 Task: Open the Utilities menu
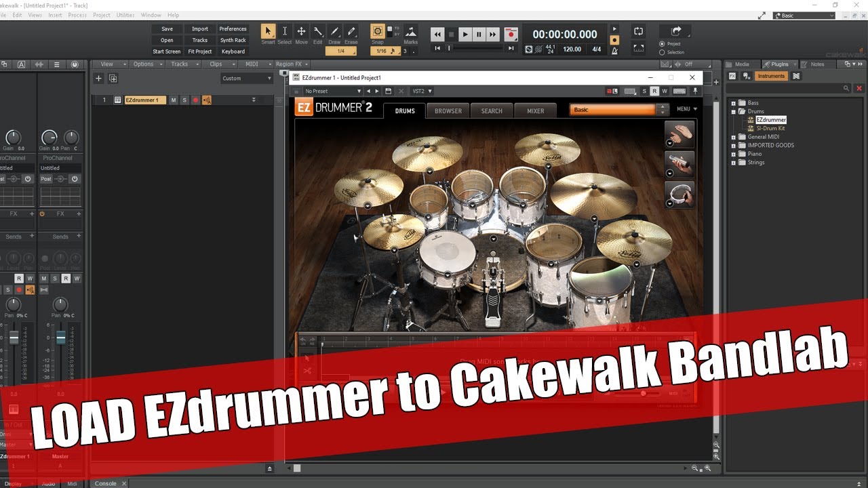tap(125, 15)
